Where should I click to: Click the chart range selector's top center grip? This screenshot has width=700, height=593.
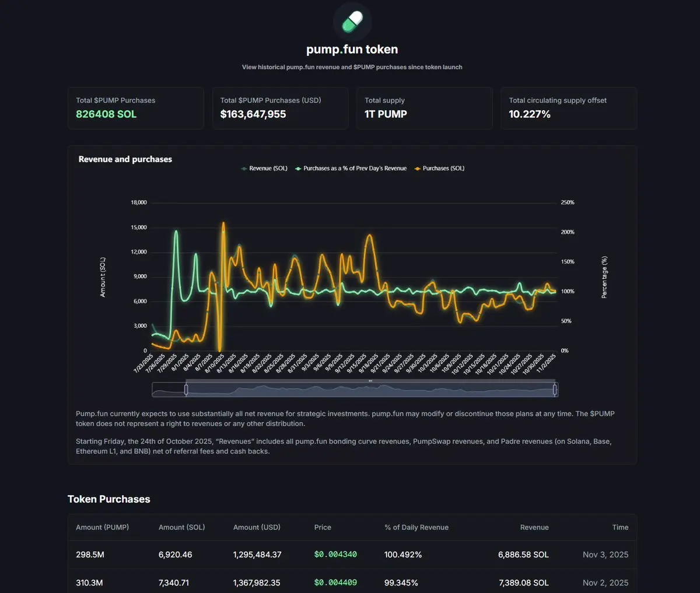pos(370,381)
